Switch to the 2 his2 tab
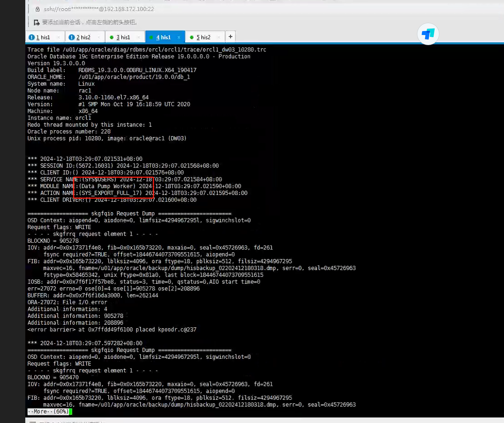 pyautogui.click(x=85, y=37)
